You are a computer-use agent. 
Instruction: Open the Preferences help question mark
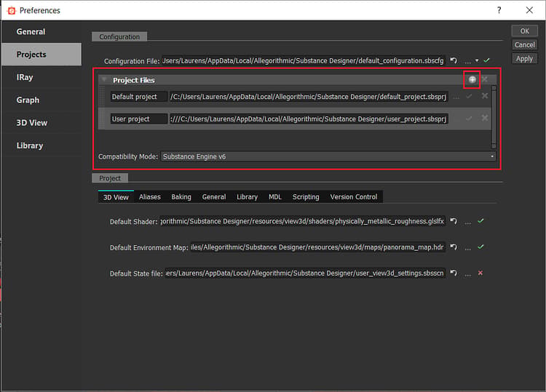click(x=499, y=10)
